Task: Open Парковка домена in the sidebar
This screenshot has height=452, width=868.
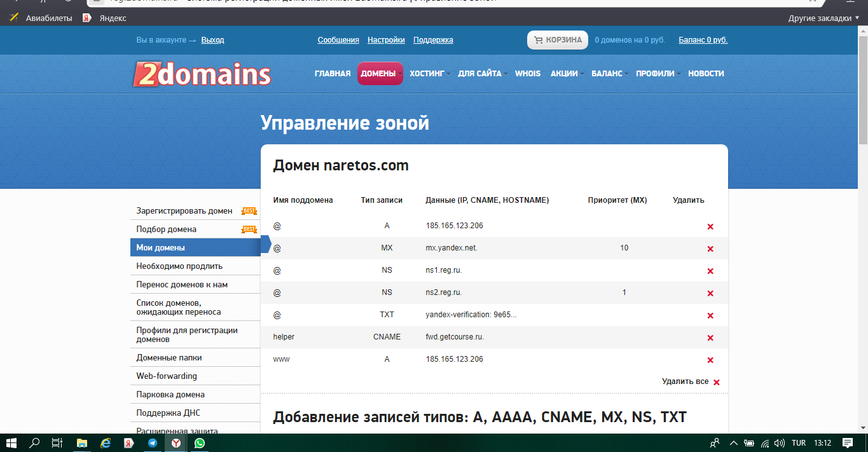Action: 195,394
